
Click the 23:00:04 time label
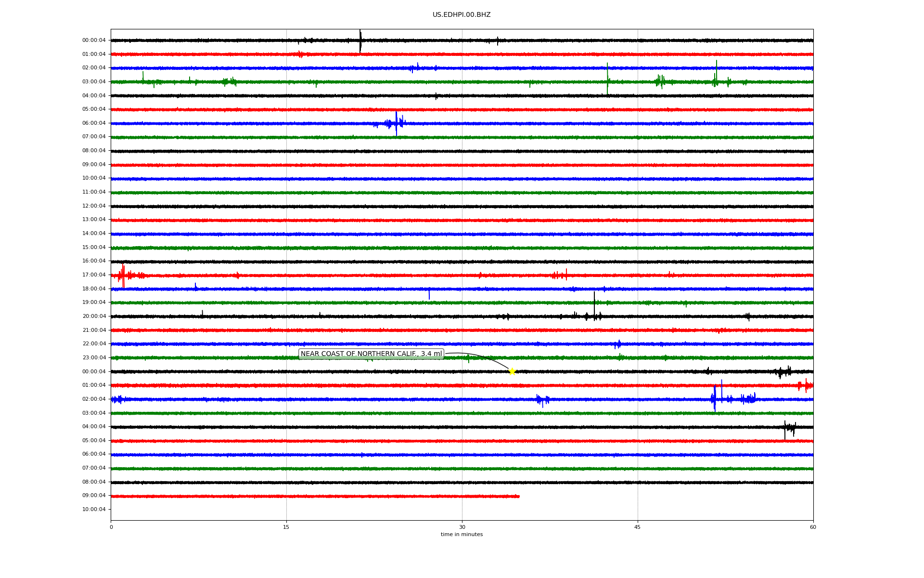pos(94,358)
